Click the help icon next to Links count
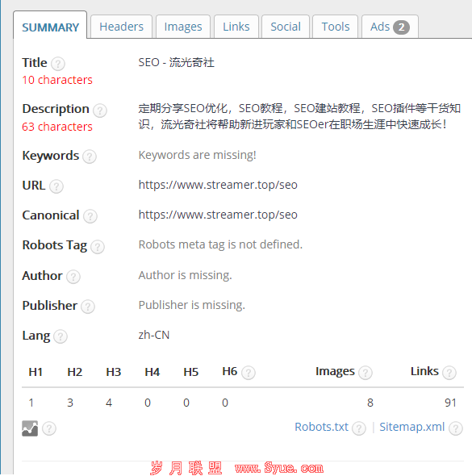Viewport: 472px width, 476px height. coord(449,373)
